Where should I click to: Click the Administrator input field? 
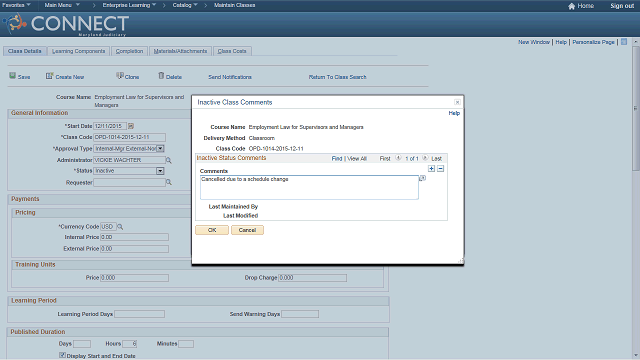pyautogui.click(x=129, y=160)
